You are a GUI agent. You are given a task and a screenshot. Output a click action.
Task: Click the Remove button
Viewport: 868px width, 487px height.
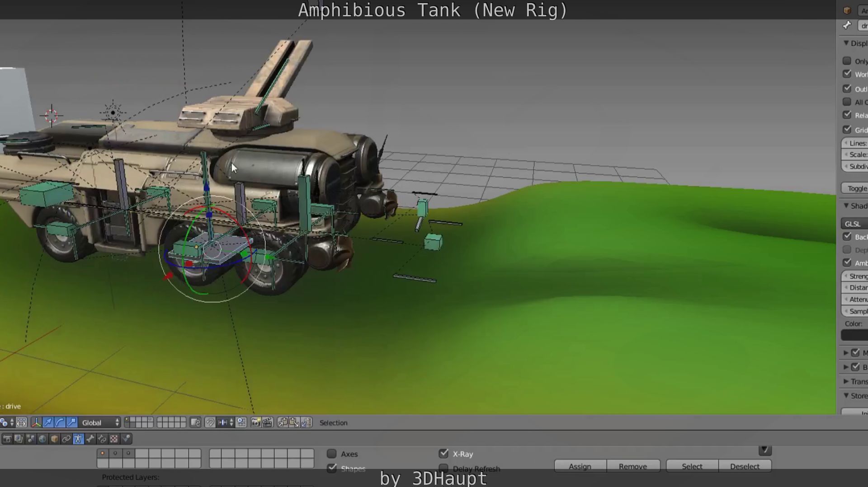click(x=633, y=466)
